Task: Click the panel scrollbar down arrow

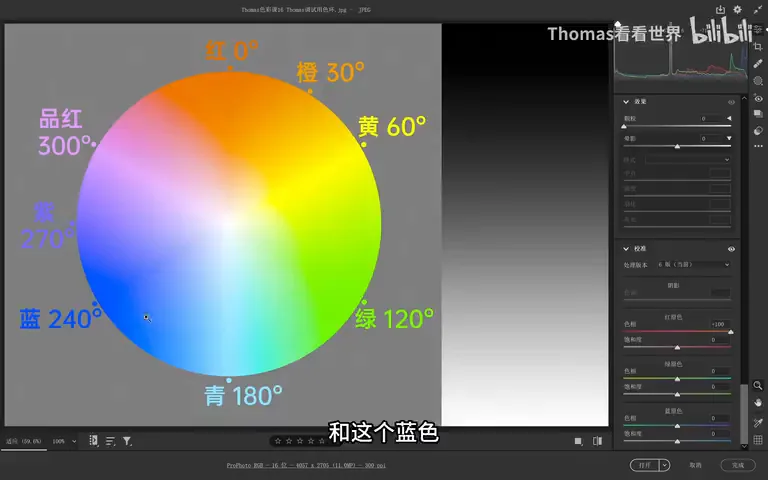Action: [x=744, y=446]
